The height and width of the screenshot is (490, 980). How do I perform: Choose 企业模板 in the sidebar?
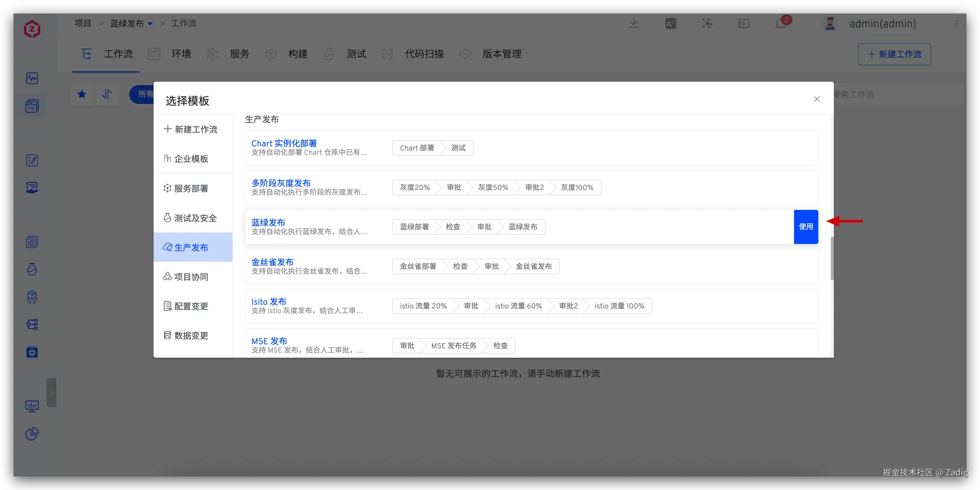tap(191, 159)
